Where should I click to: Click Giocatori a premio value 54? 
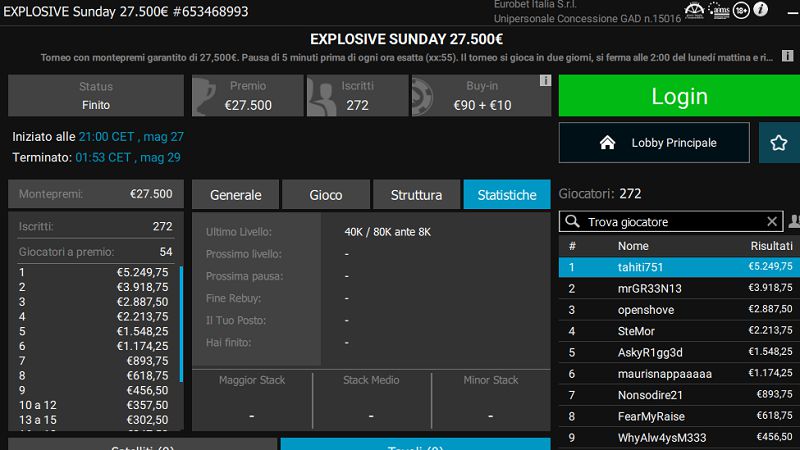(x=166, y=252)
